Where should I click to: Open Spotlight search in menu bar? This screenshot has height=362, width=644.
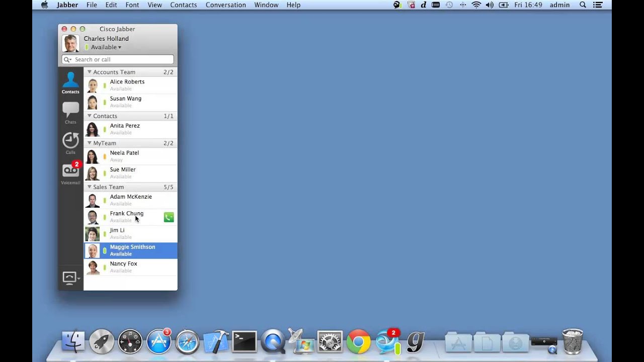pos(583,5)
